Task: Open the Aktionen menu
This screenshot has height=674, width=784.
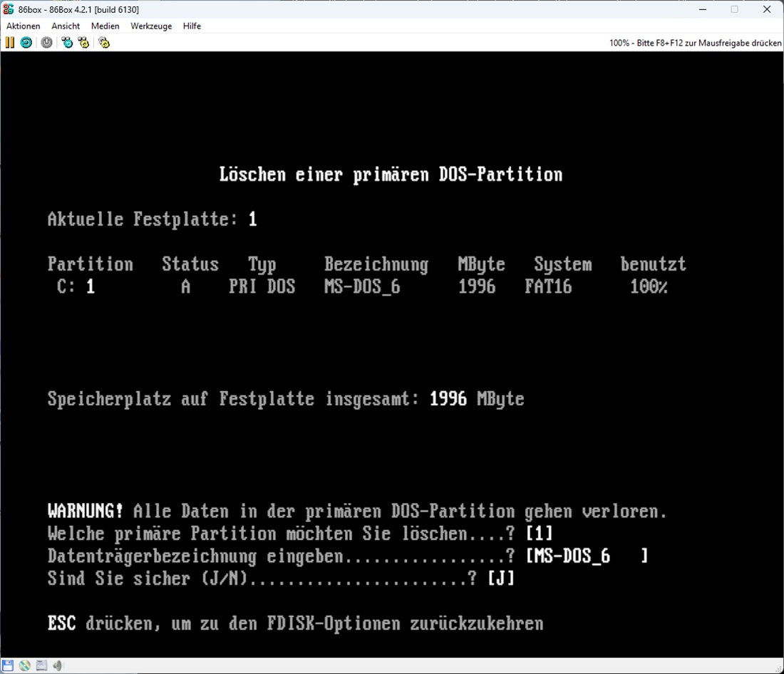Action: (24, 26)
